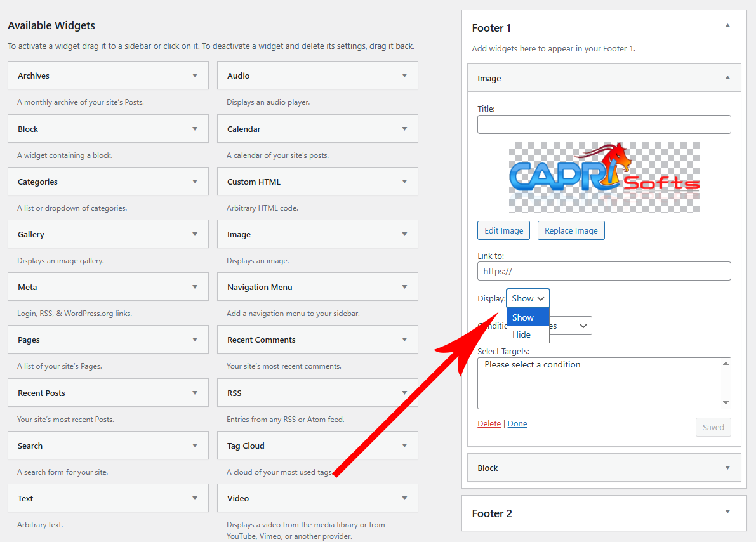Expand the Tag Cloud widget arrow

point(404,445)
